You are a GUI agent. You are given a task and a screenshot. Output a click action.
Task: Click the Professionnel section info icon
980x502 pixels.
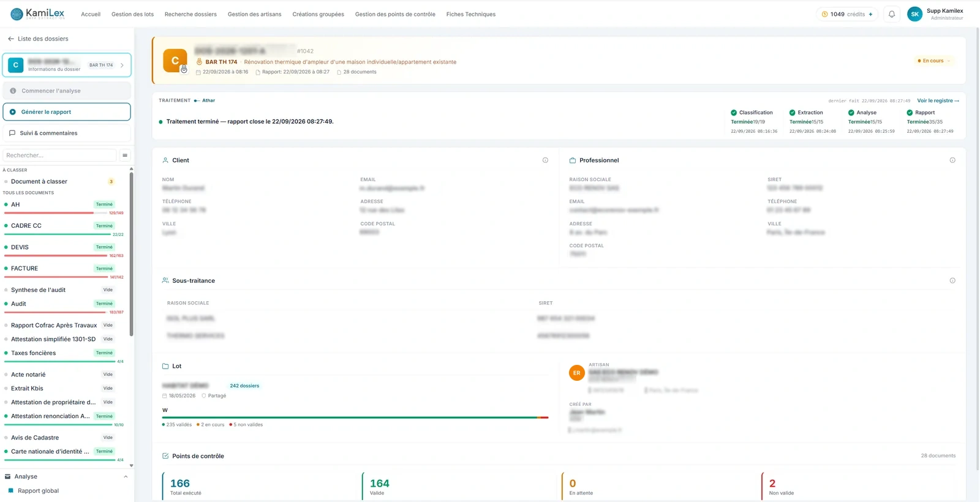pyautogui.click(x=952, y=160)
